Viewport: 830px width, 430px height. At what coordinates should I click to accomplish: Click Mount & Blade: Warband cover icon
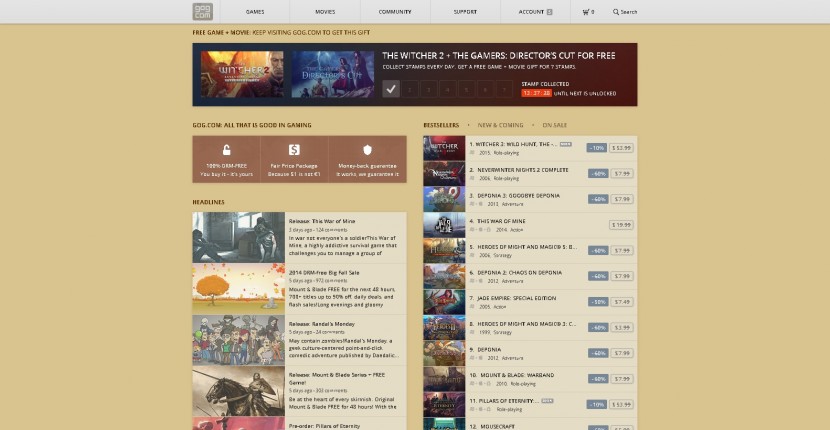tap(444, 379)
